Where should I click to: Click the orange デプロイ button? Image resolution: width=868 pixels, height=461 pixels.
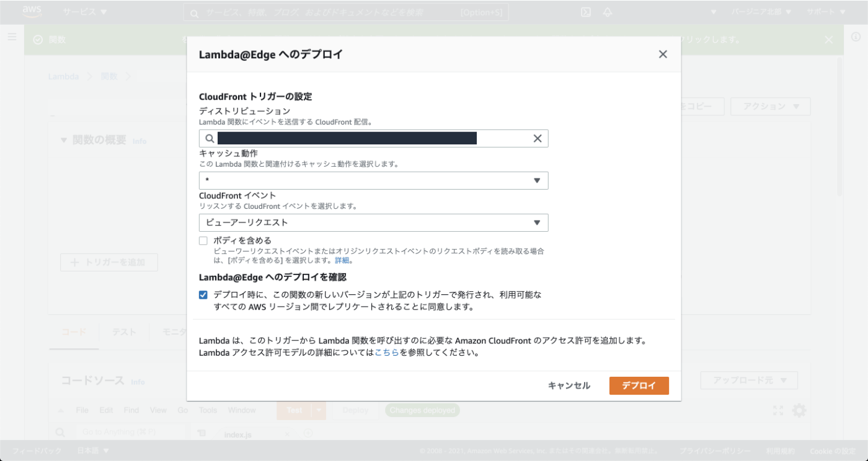point(639,385)
